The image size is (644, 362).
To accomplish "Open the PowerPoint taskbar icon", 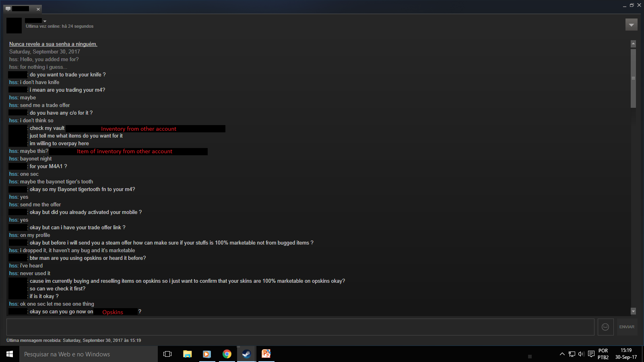I will (266, 354).
